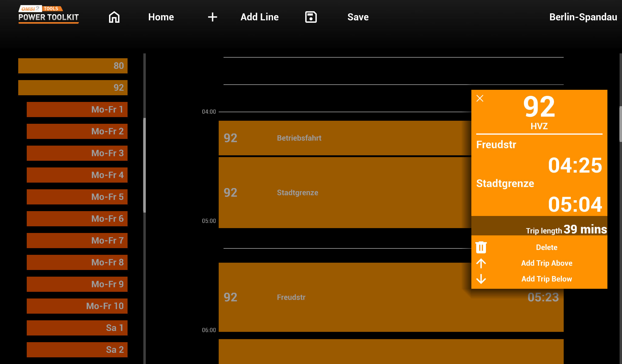The width and height of the screenshot is (622, 364).
Task: Select the Sa 1 tour
Action: [77, 328]
